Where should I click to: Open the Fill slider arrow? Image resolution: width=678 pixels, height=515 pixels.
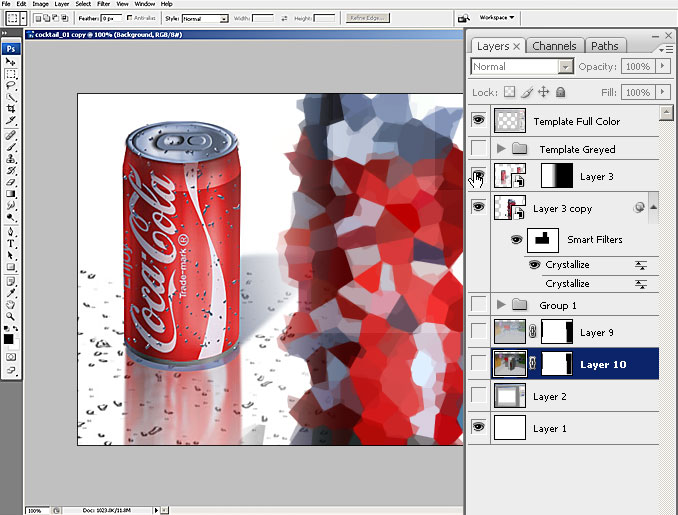pyautogui.click(x=662, y=92)
